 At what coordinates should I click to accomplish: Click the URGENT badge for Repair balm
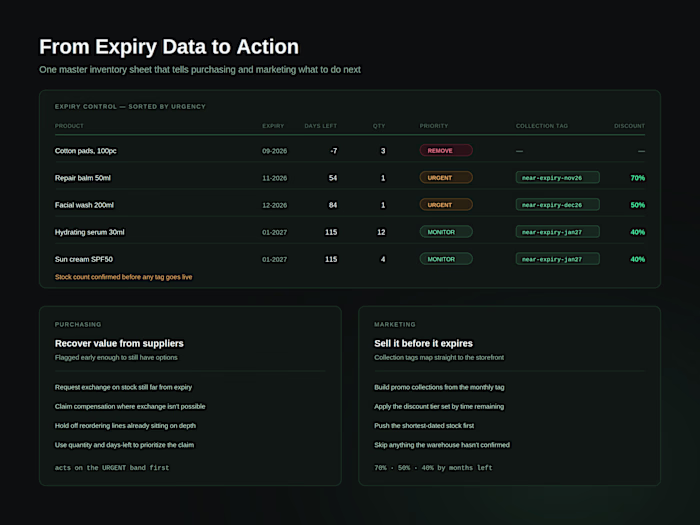pos(446,178)
